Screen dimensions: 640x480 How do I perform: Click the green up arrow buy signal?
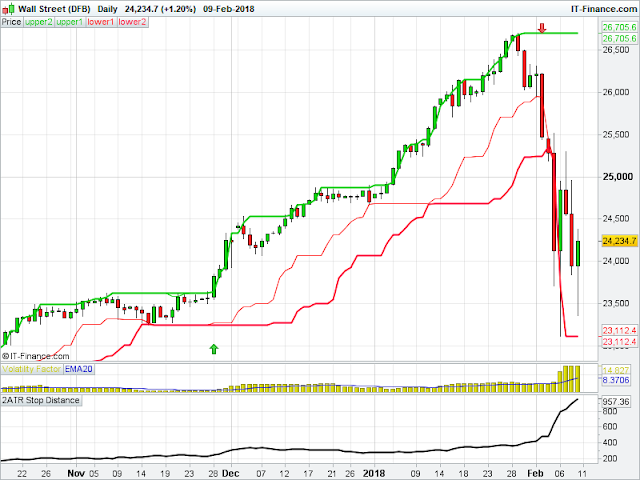pyautogui.click(x=214, y=349)
